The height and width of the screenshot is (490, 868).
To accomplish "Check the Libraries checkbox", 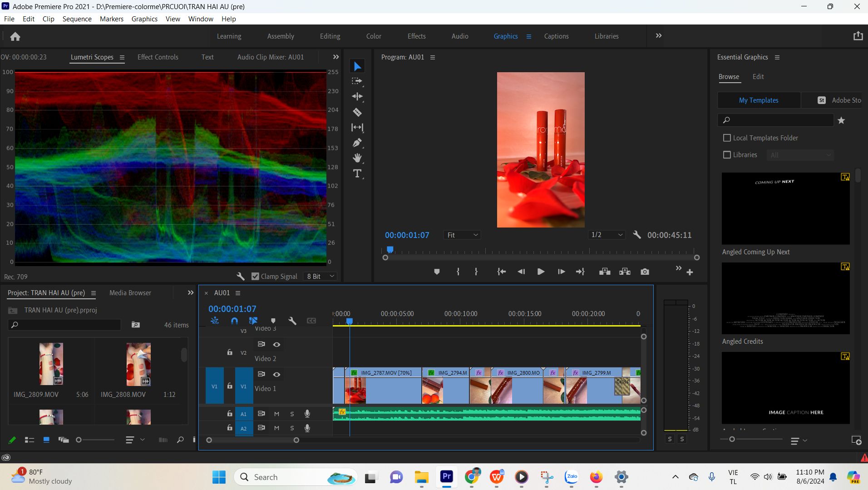I will [727, 155].
